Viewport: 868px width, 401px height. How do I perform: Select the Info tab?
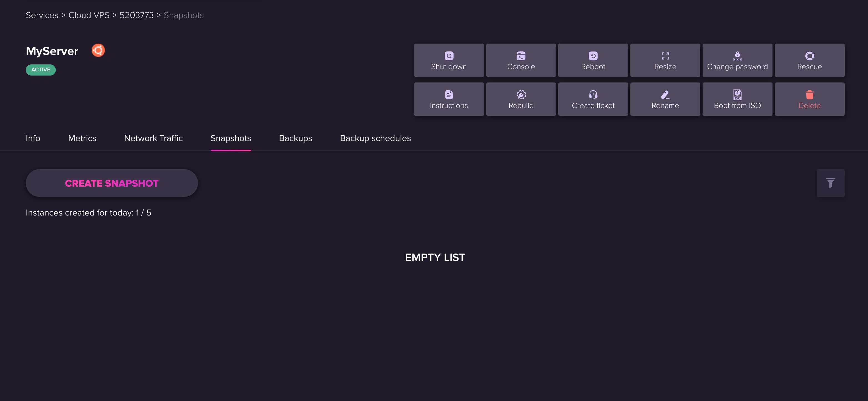point(33,139)
